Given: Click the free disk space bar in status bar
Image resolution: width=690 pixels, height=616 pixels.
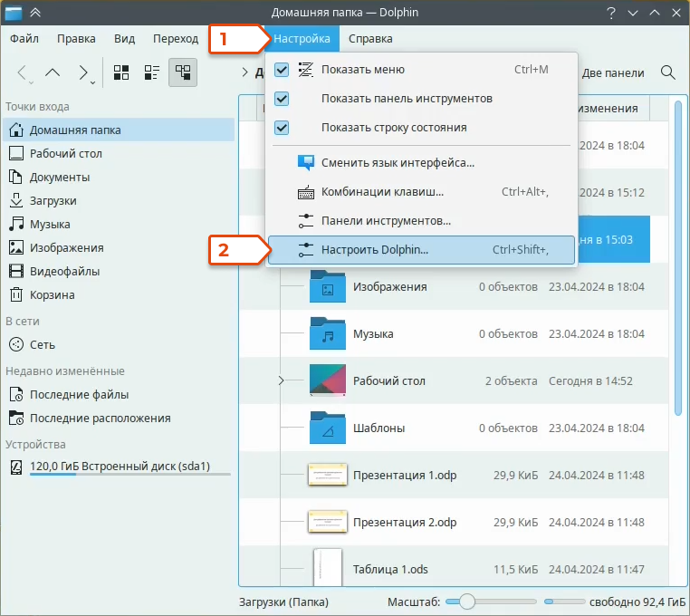Looking at the screenshot, I should click(564, 602).
